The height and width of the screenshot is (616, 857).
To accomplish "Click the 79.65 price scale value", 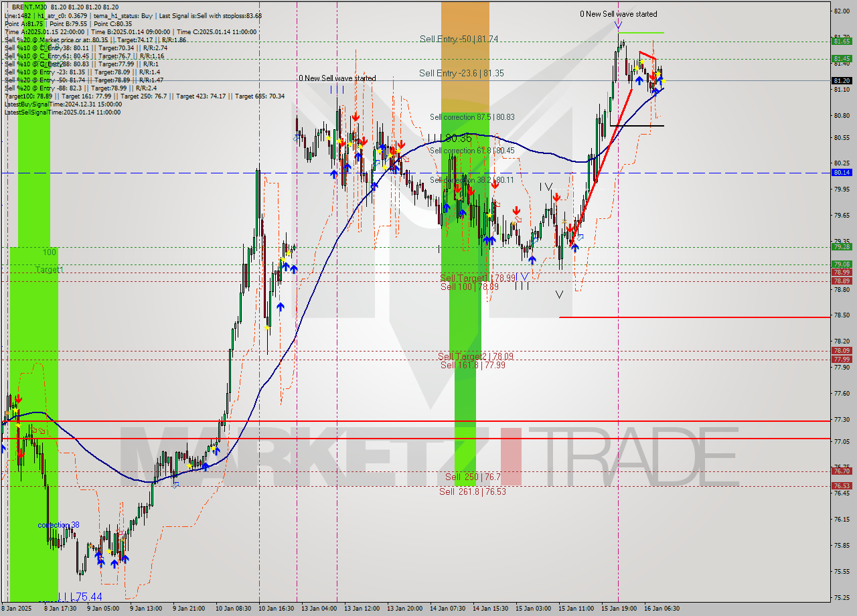I will click(x=842, y=215).
